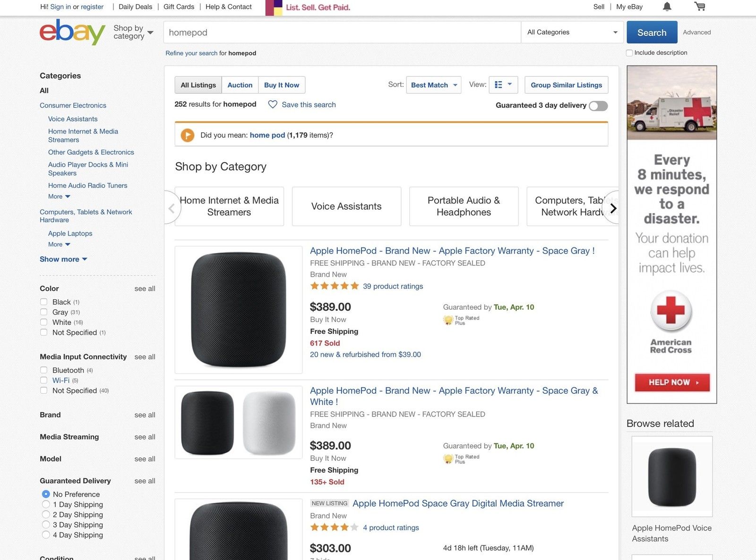Image resolution: width=756 pixels, height=560 pixels.
Task: Switch to the Buy It Now tab
Action: [x=282, y=85]
